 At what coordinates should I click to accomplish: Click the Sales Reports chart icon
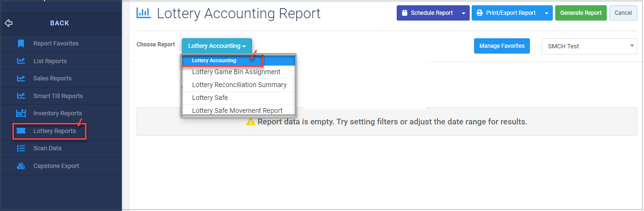pyautogui.click(x=21, y=78)
